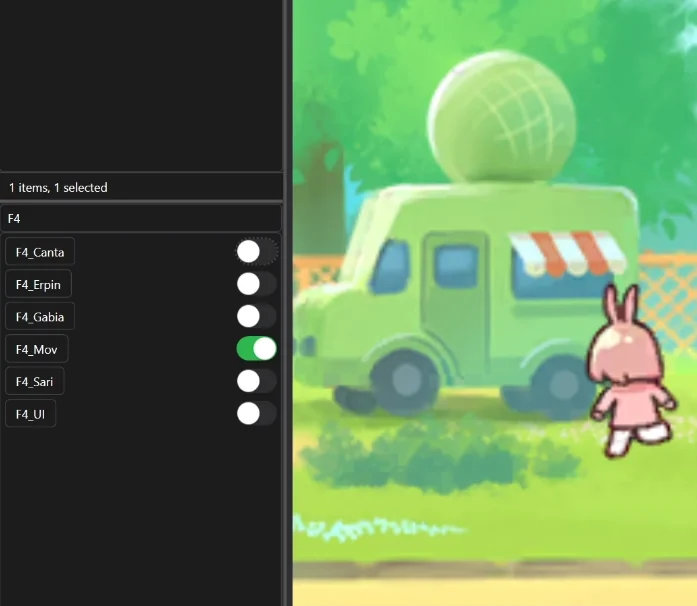Click the F4_Gabia label button
The image size is (697, 606).
click(40, 317)
